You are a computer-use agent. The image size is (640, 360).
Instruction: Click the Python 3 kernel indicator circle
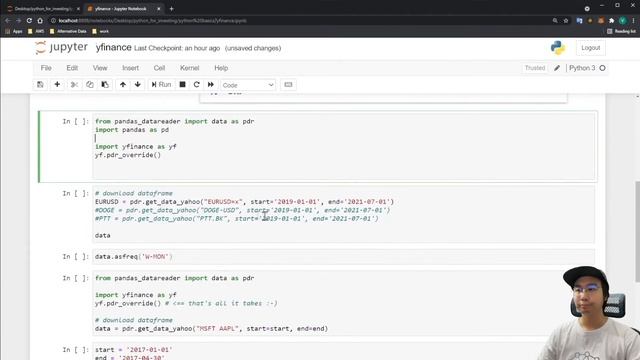point(602,68)
